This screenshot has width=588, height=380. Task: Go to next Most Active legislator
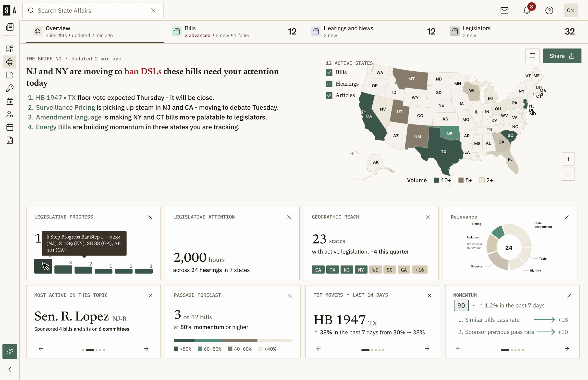(146, 348)
